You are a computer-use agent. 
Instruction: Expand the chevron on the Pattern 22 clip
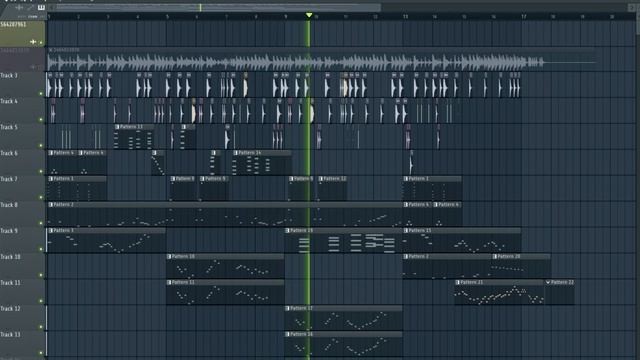[x=548, y=282]
